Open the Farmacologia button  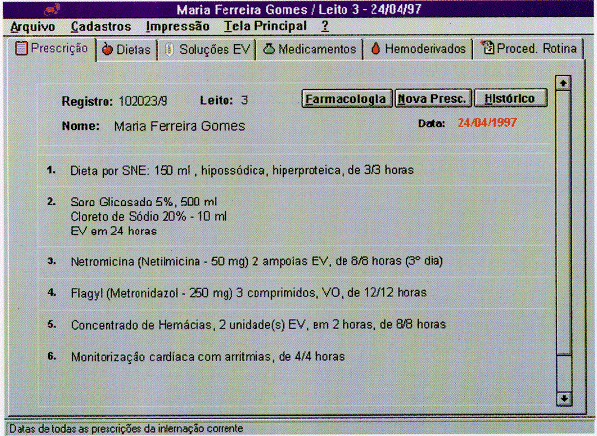coord(346,99)
